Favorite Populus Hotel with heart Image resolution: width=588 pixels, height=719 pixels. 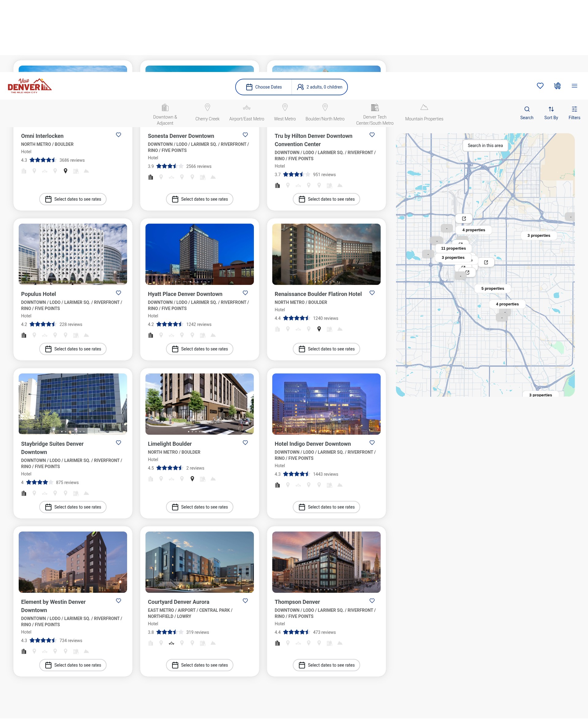tap(119, 293)
